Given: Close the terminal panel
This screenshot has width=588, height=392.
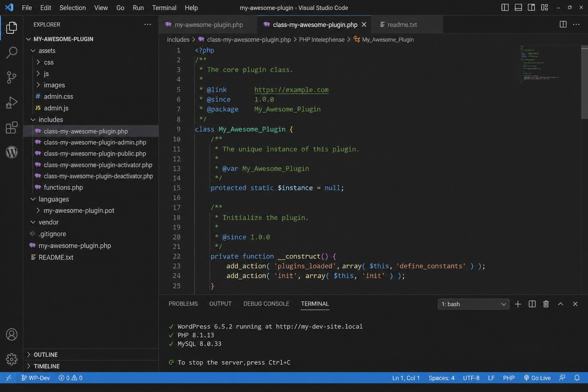Looking at the screenshot, I should point(575,304).
